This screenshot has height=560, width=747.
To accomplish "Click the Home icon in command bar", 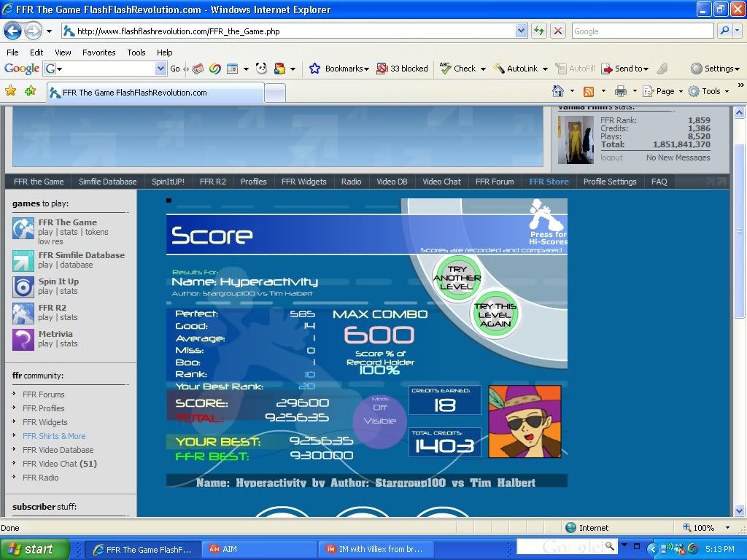I will pyautogui.click(x=558, y=91).
